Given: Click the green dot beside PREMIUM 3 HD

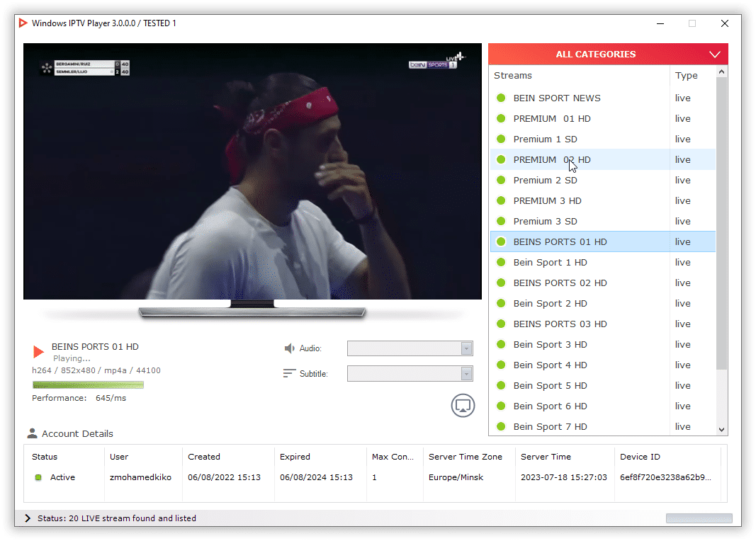Looking at the screenshot, I should tap(501, 200).
